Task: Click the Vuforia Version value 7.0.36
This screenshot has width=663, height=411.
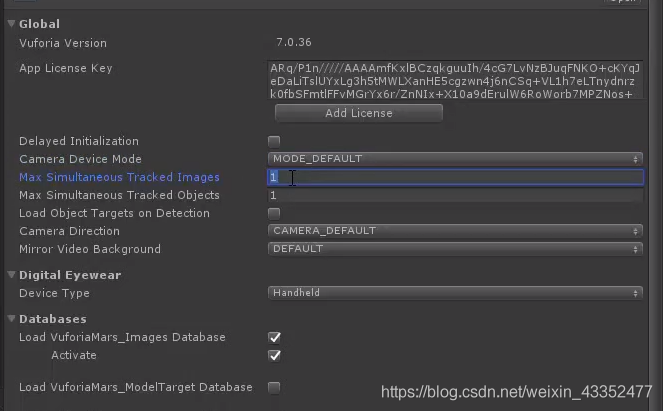Action: pos(294,42)
